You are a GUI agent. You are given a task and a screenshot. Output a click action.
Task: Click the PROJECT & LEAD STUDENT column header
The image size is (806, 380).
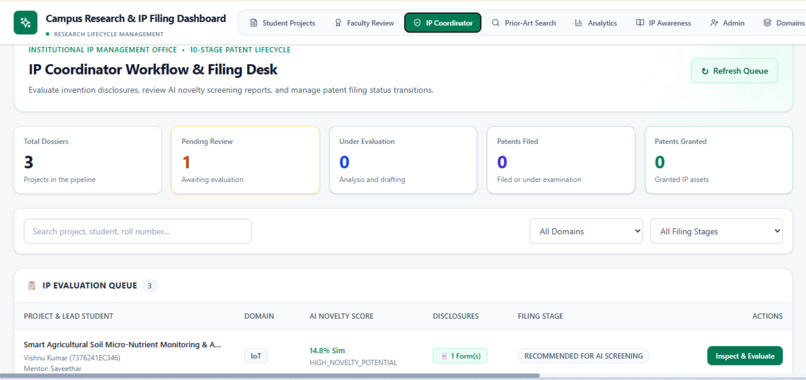68,316
